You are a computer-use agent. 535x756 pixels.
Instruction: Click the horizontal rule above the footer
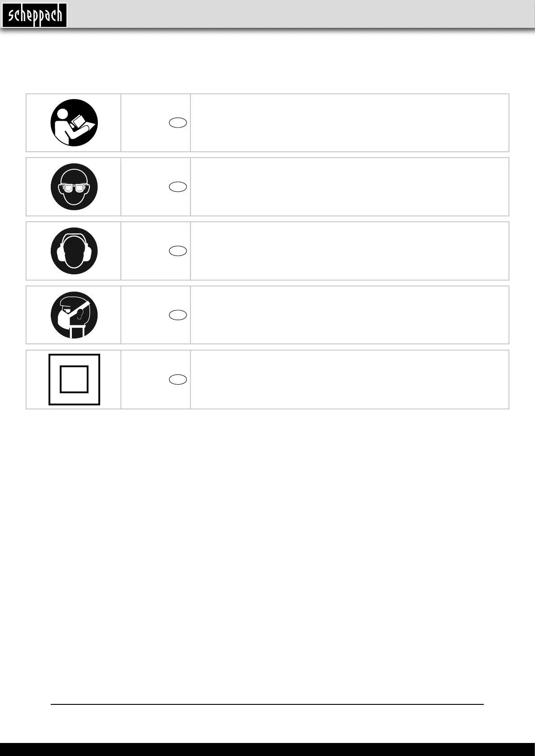267,704
